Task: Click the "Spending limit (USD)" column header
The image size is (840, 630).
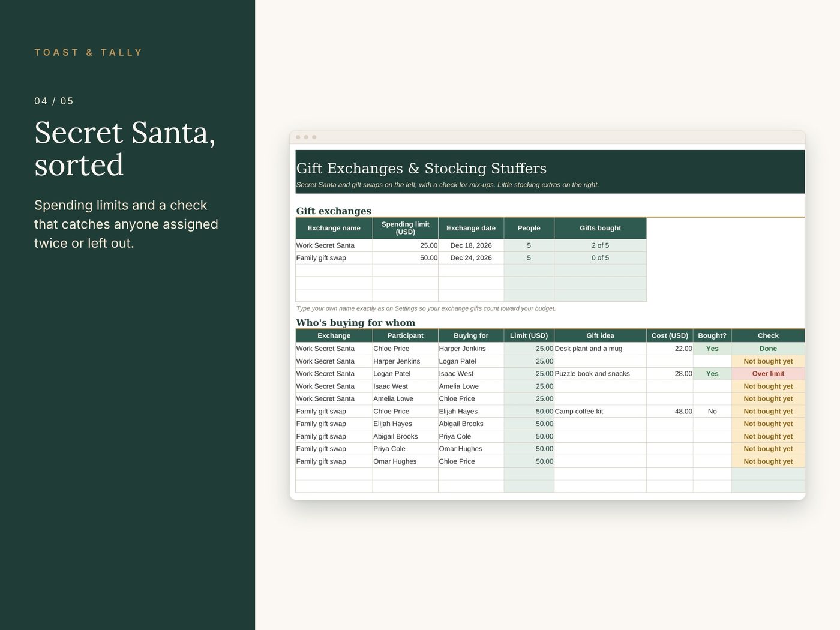Action: [x=406, y=228]
